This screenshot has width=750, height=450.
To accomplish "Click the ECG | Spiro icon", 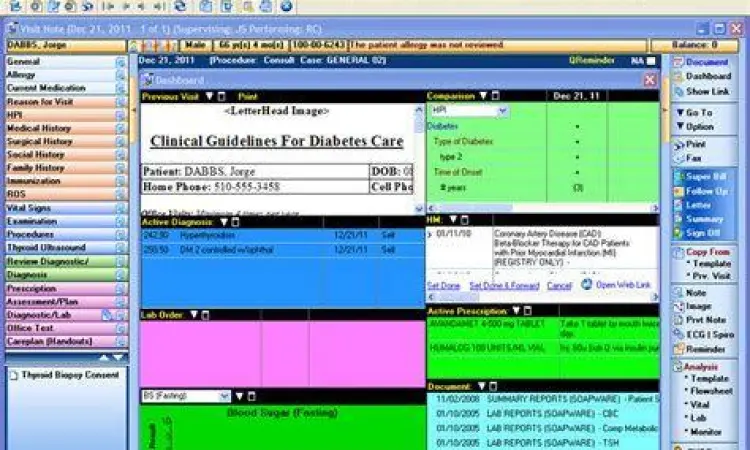I will (x=678, y=335).
